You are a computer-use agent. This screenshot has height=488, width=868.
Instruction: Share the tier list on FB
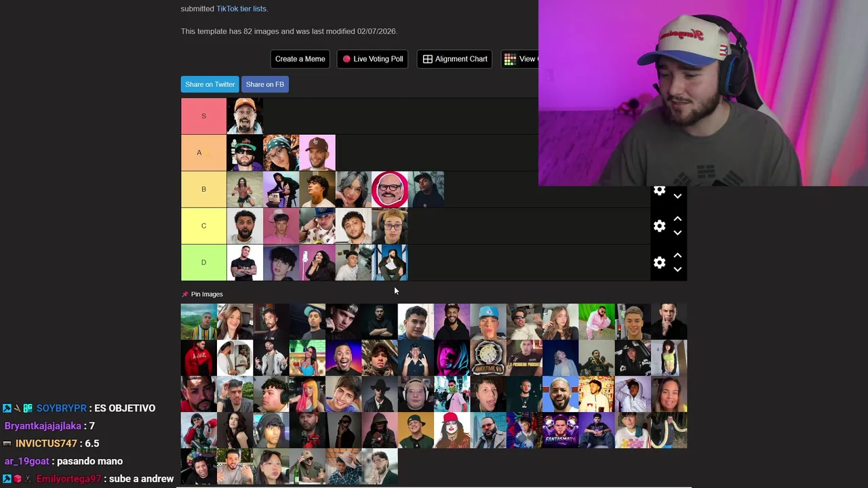click(x=265, y=84)
